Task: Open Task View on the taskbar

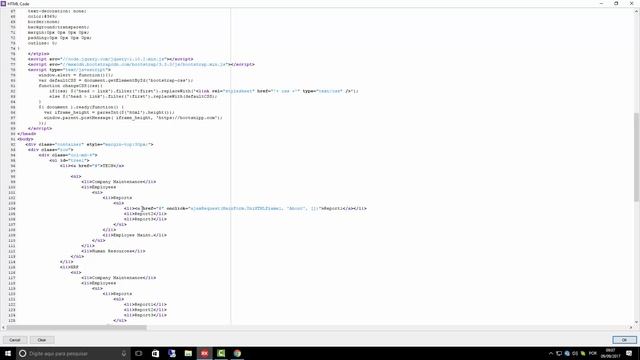Action: [139, 353]
